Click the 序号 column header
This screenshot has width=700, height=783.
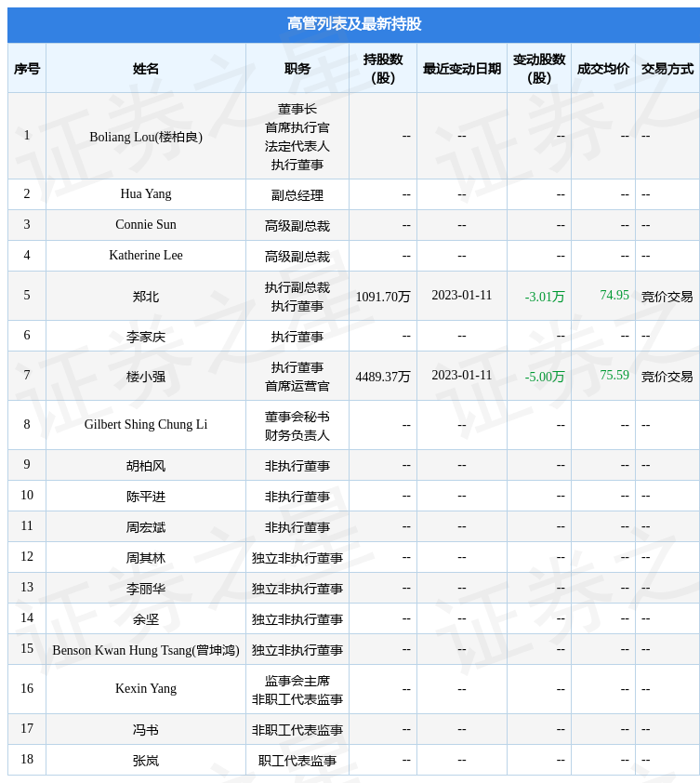pyautogui.click(x=27, y=69)
